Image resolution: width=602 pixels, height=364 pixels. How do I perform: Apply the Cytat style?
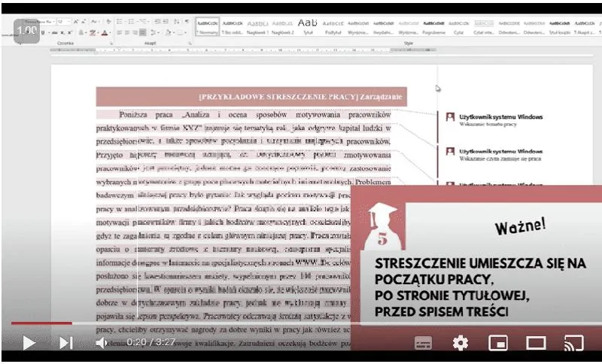pos(459,27)
